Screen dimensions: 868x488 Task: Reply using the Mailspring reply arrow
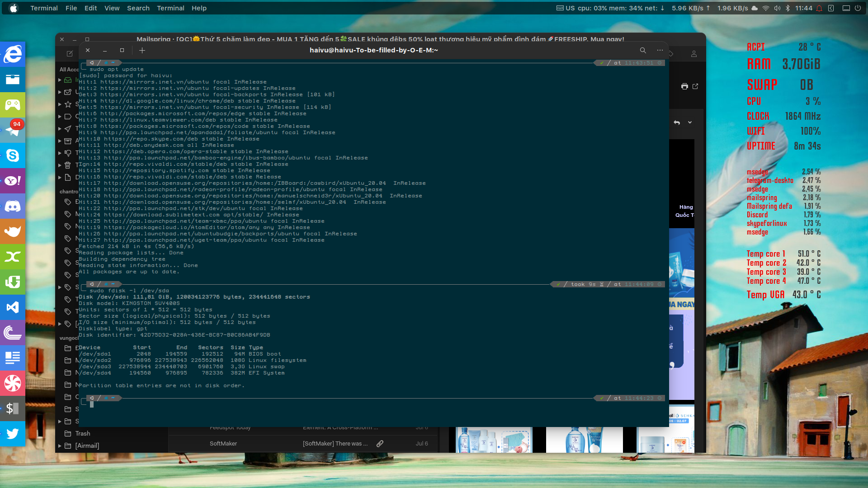click(x=677, y=122)
